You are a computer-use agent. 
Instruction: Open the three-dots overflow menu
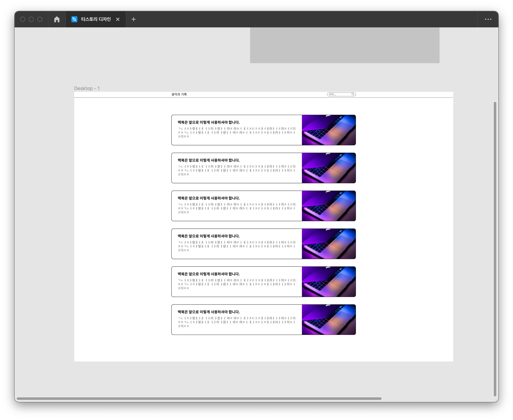488,19
